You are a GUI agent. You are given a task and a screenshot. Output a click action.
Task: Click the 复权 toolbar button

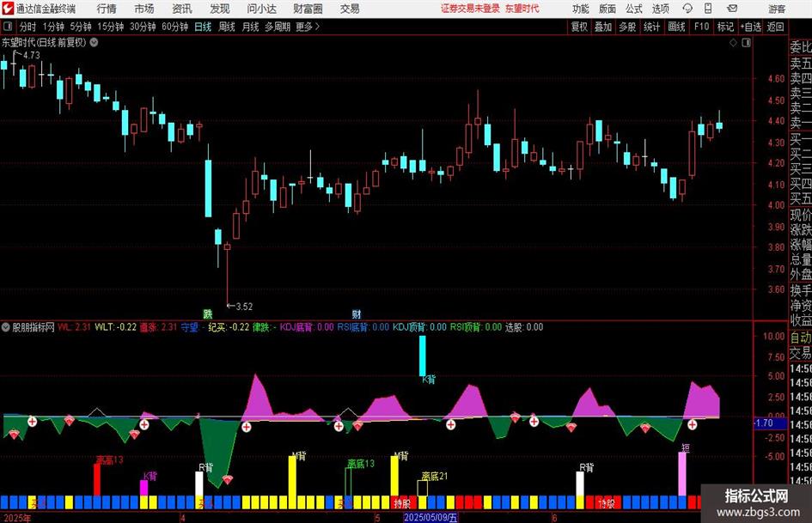coord(579,27)
